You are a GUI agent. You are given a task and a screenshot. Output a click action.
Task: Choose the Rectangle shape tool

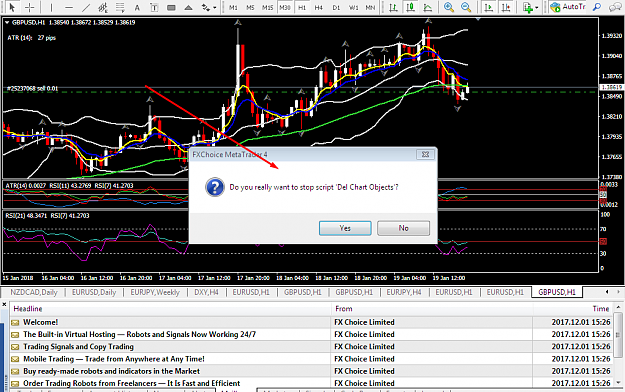point(171,7)
